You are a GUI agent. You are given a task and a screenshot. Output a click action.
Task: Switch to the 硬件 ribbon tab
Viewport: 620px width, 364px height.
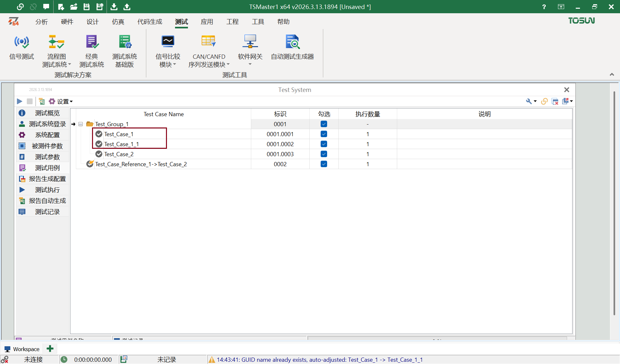click(67, 22)
